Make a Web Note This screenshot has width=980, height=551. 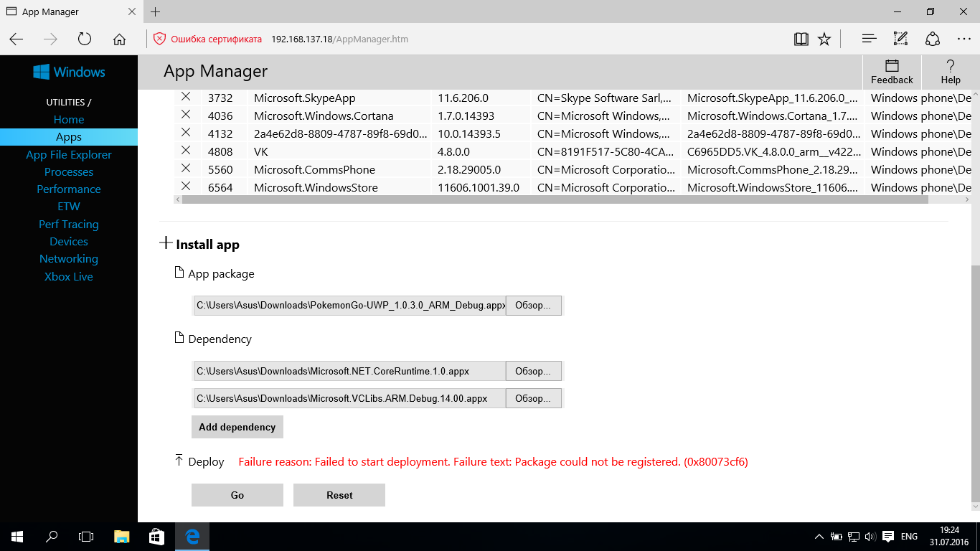click(900, 39)
